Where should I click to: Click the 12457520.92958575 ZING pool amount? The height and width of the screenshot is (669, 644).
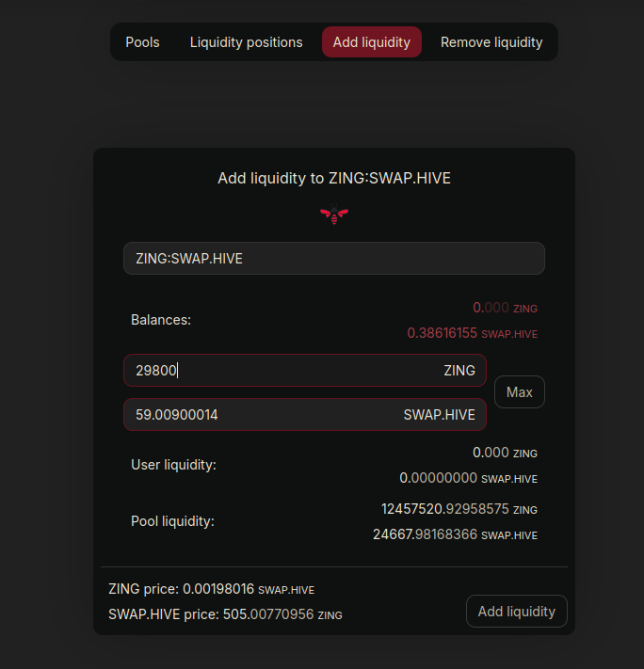coord(459,509)
